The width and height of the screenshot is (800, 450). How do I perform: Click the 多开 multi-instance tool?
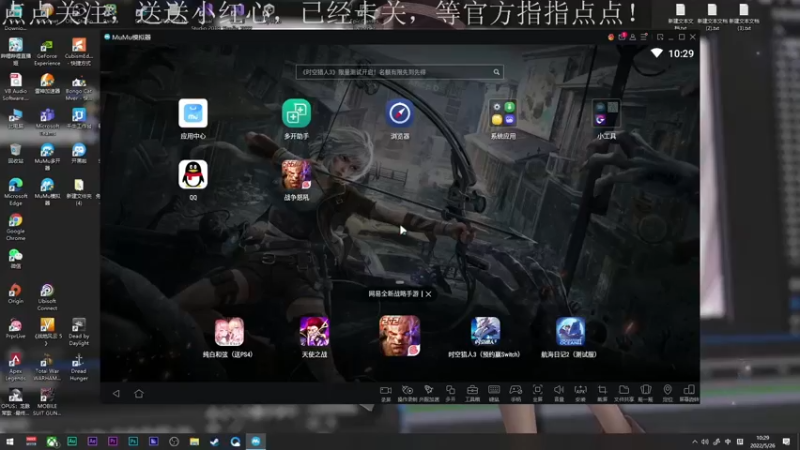coord(451,392)
